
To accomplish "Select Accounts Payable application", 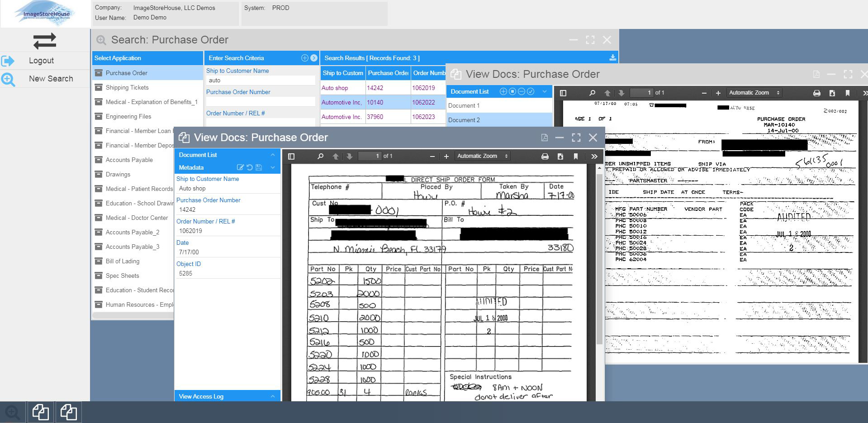I will point(134,160).
